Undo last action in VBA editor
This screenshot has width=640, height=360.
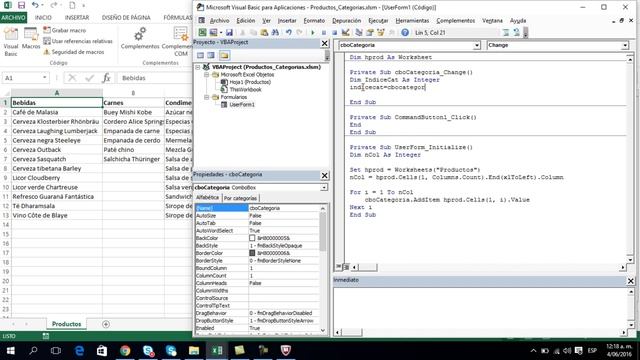click(289, 33)
